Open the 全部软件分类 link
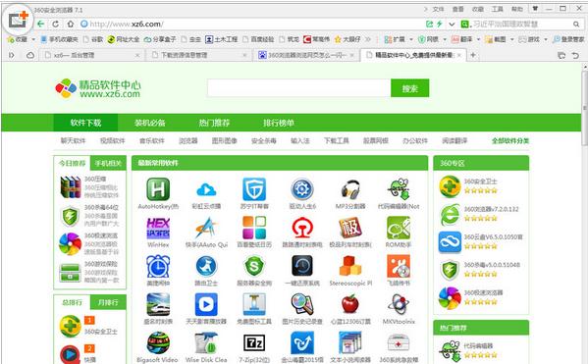This screenshot has width=588, height=364. tap(510, 141)
